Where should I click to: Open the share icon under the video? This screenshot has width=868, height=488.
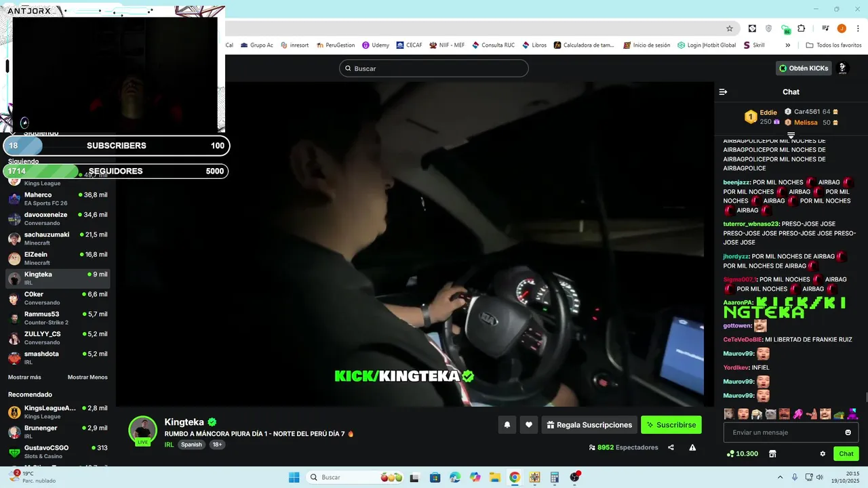(x=671, y=447)
